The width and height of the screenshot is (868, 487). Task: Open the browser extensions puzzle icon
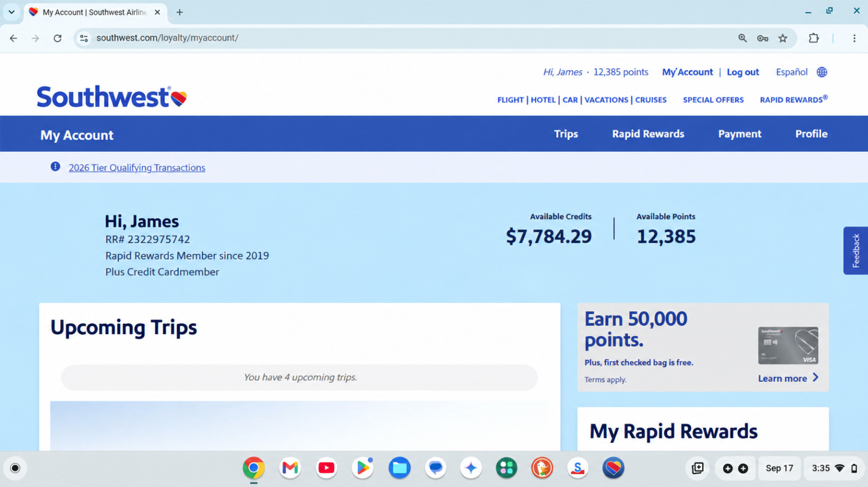click(x=814, y=38)
